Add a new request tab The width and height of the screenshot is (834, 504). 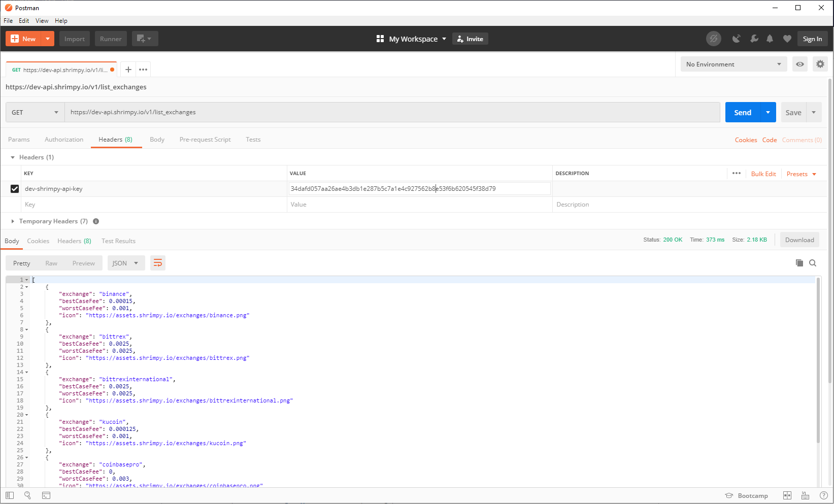[x=128, y=70]
